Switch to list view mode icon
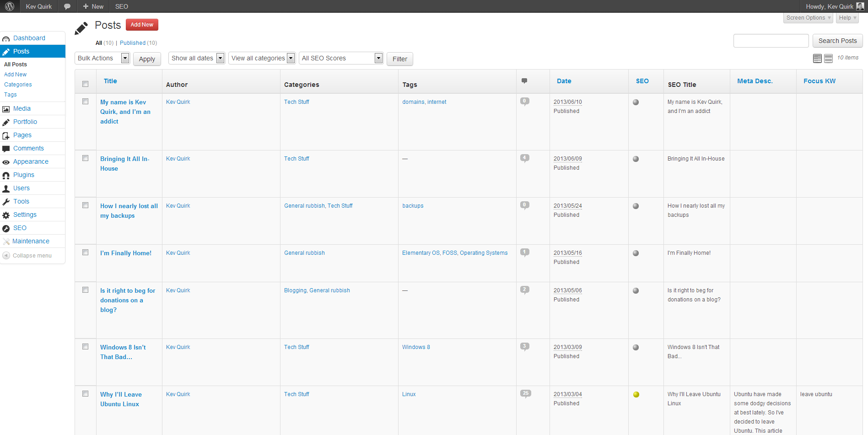Screen dimensions: 868x435 point(817,58)
